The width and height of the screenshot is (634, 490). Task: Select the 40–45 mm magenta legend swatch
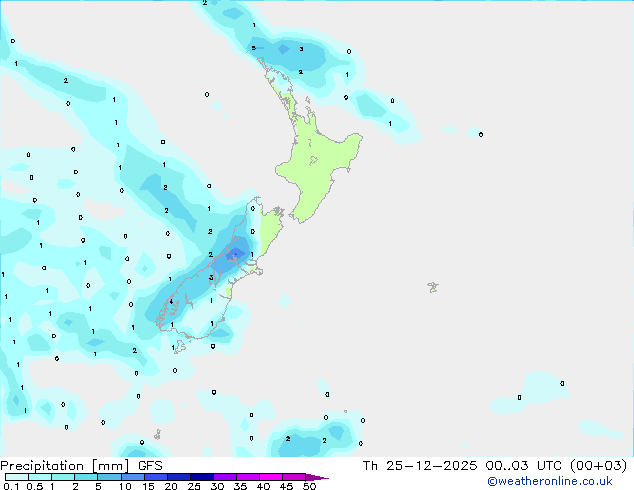(271, 477)
